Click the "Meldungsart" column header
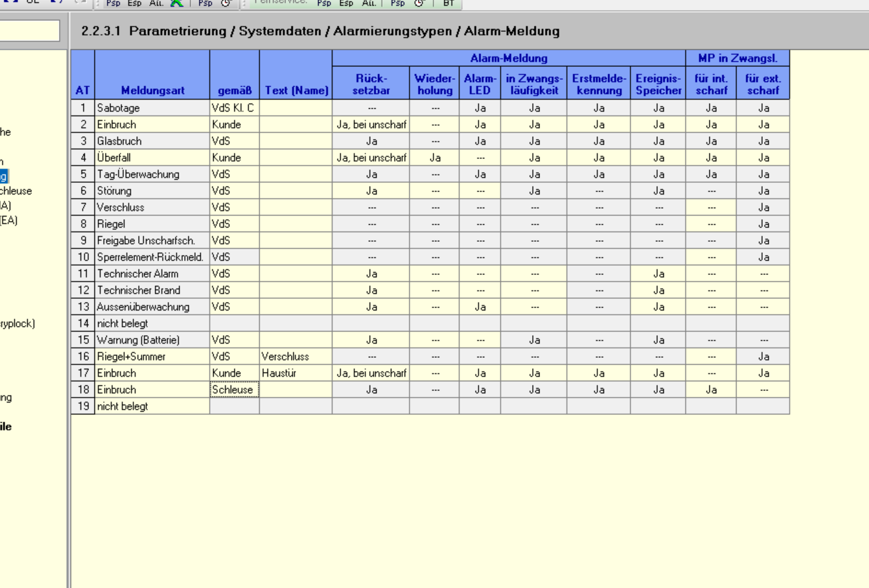 [152, 90]
